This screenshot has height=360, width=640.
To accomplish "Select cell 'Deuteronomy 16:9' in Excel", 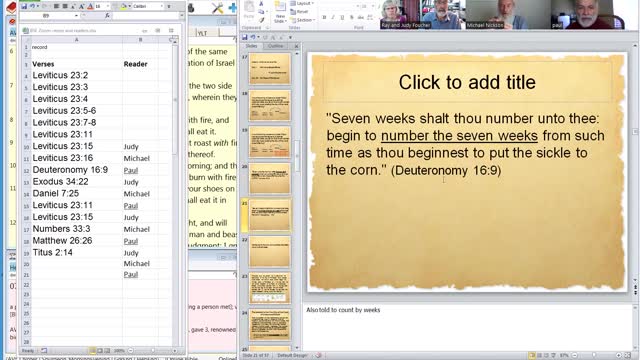I will click(x=76, y=170).
